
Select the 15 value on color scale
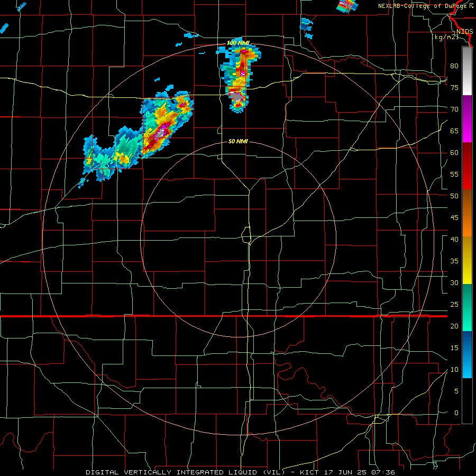[x=454, y=348]
